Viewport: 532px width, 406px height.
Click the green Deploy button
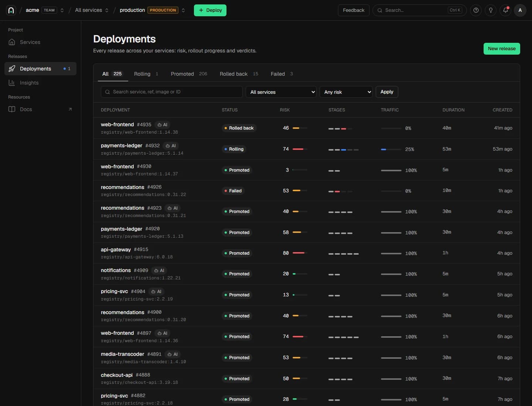point(210,10)
